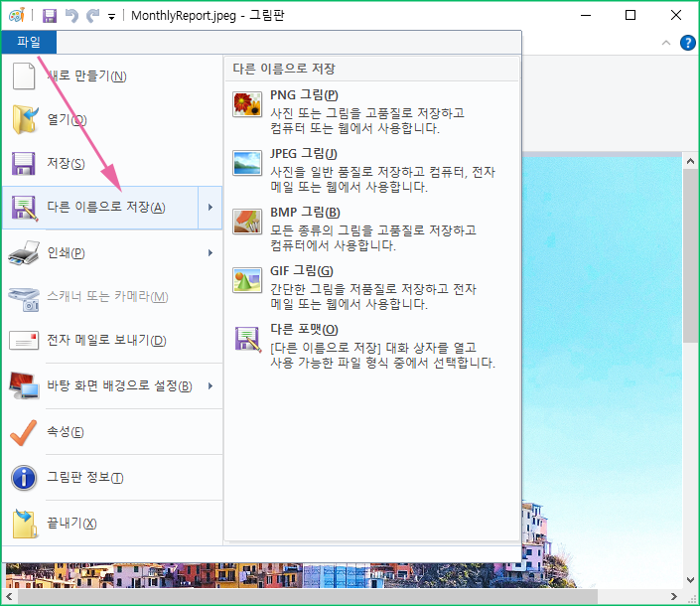The image size is (700, 606).
Task: Click the paintbrush icon for BMP format
Action: tap(247, 222)
